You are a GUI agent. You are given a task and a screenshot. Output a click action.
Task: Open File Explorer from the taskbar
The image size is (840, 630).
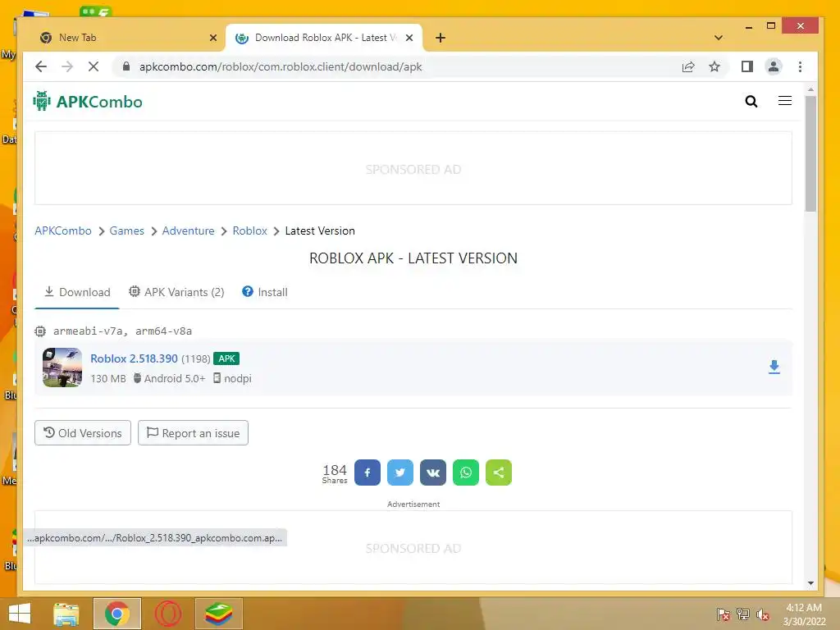point(66,614)
